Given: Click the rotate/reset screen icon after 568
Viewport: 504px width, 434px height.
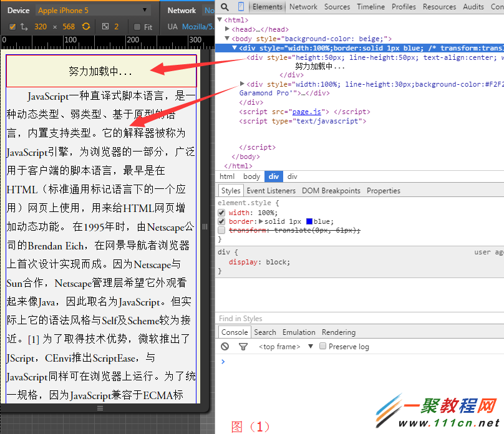Looking at the screenshot, I should tap(86, 26).
